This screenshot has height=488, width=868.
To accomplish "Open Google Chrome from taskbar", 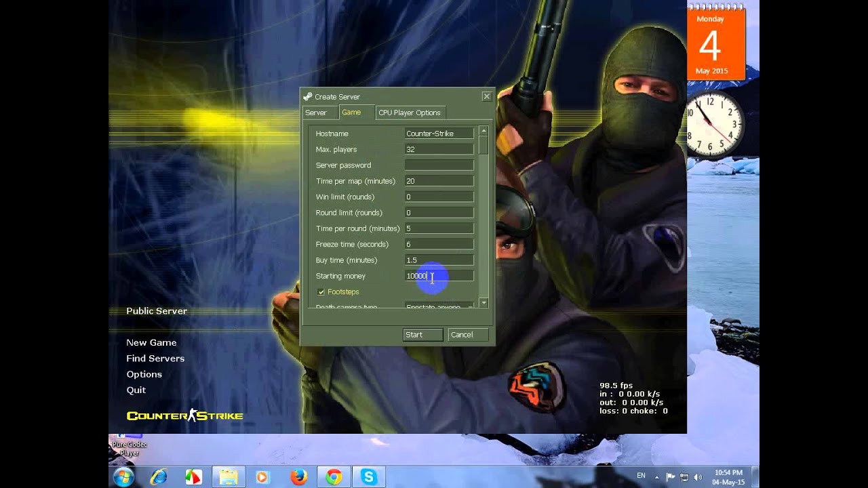I will pyautogui.click(x=333, y=477).
